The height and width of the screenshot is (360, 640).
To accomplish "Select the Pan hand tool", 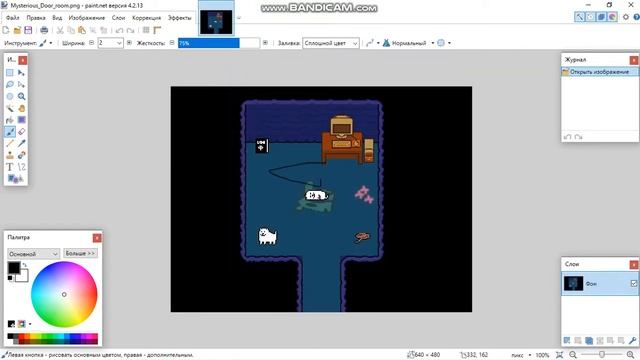I will point(22,108).
